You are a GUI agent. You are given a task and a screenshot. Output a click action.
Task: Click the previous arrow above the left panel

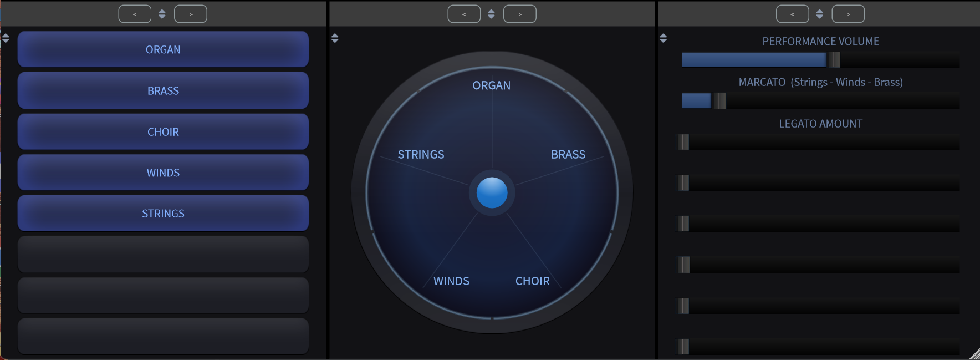point(135,14)
